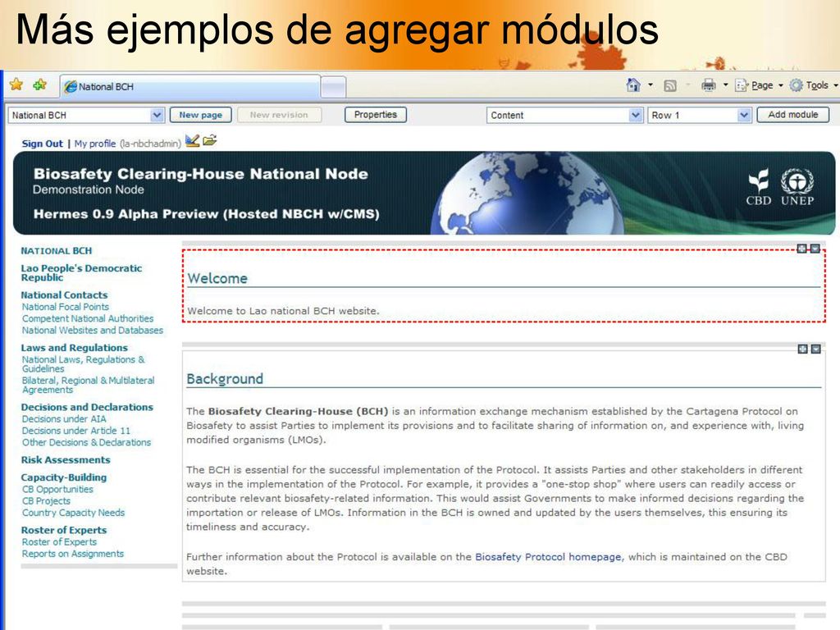Open the Print dropdown arrow
This screenshot has height=630, width=840.
(x=725, y=84)
